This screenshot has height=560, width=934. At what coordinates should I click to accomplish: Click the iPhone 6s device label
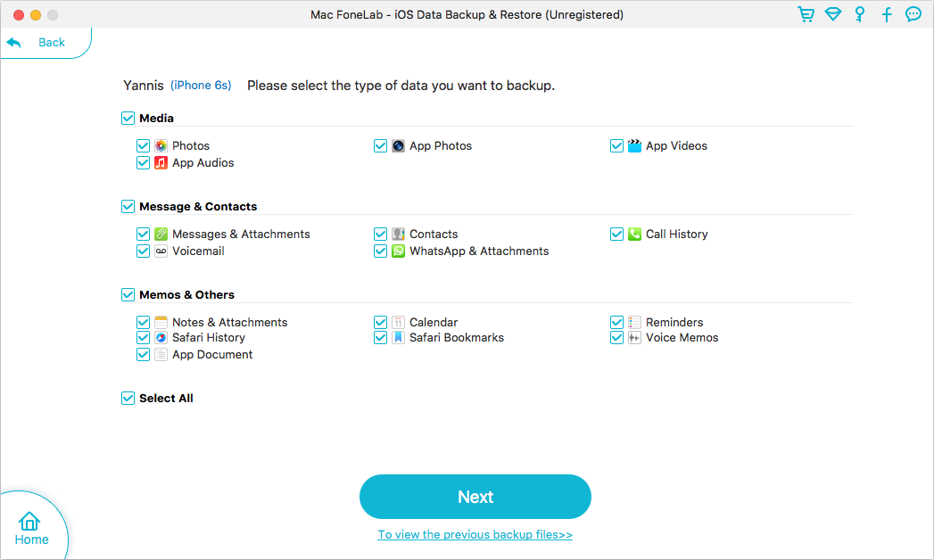(201, 86)
